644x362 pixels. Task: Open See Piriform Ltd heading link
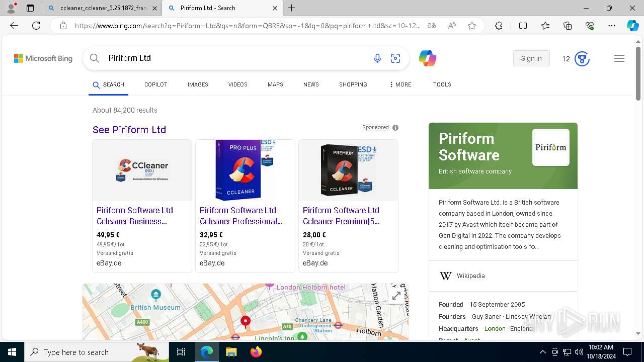click(x=129, y=130)
